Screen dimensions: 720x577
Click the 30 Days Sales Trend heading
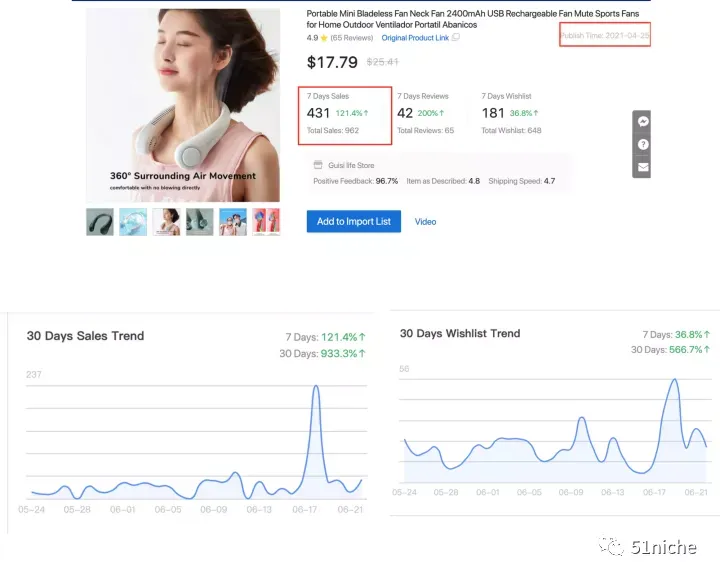tap(85, 336)
